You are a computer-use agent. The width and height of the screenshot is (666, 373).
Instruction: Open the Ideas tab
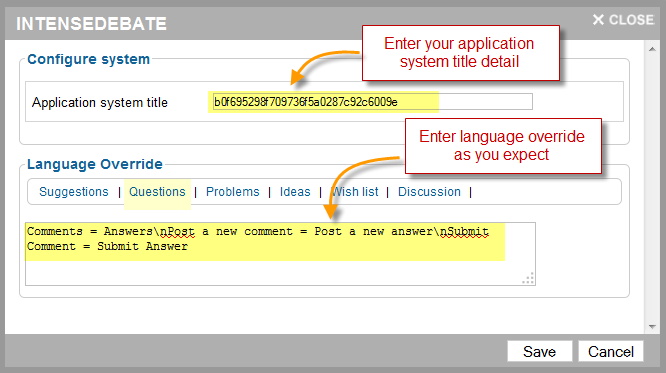pos(295,192)
